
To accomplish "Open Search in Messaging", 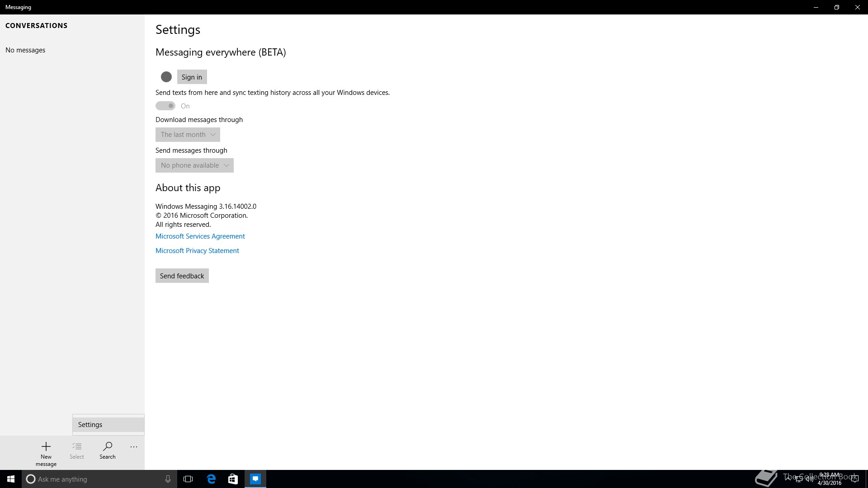I will (x=108, y=450).
